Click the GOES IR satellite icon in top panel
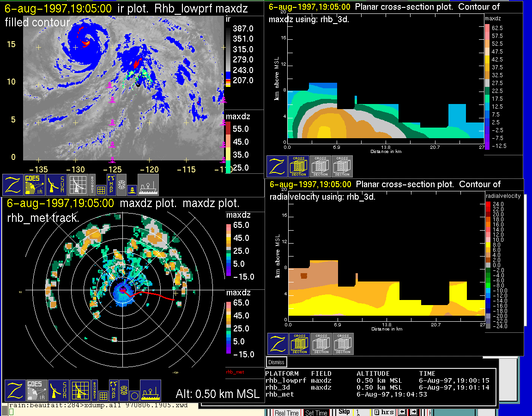532x416 pixels. point(35,185)
